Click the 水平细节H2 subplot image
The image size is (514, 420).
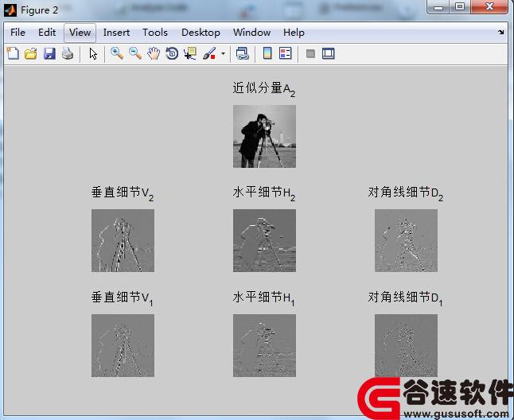click(x=264, y=241)
